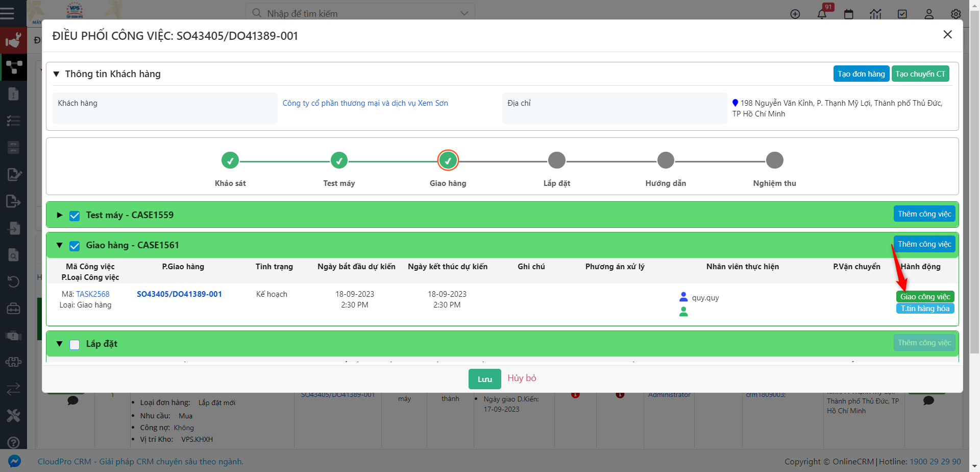The image size is (980, 472).
Task: Open the TASK2568 task link
Action: (x=93, y=294)
